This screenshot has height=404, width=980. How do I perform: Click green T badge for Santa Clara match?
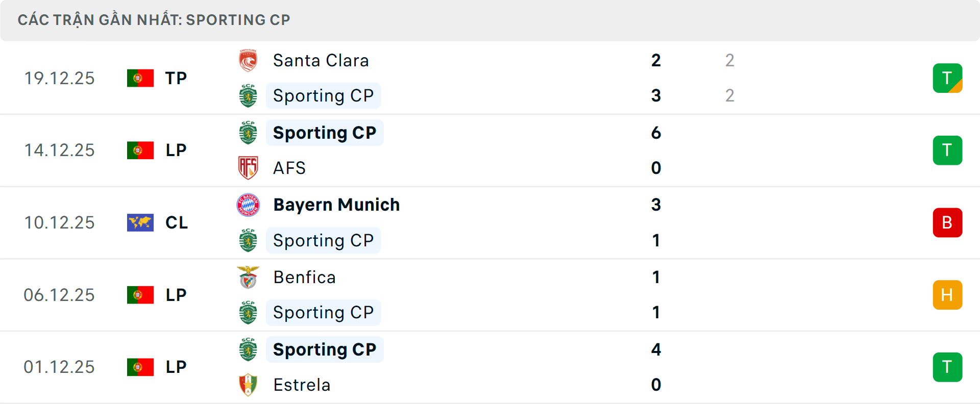947,78
